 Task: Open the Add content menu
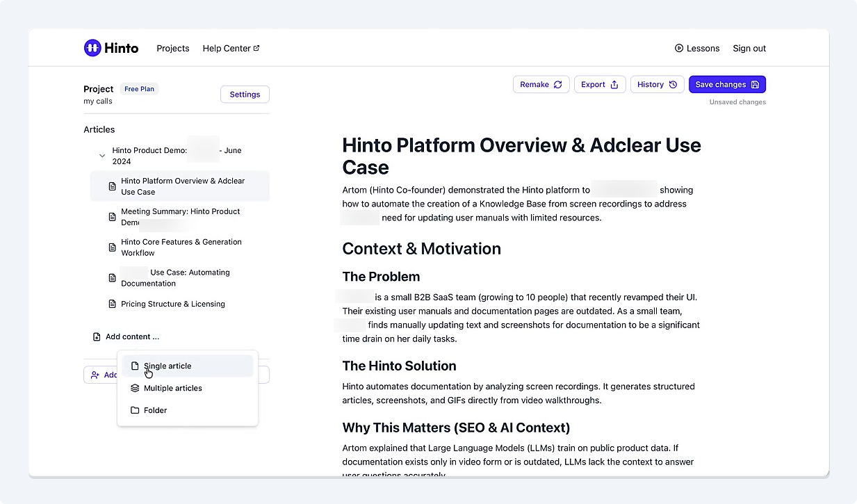[x=132, y=336]
